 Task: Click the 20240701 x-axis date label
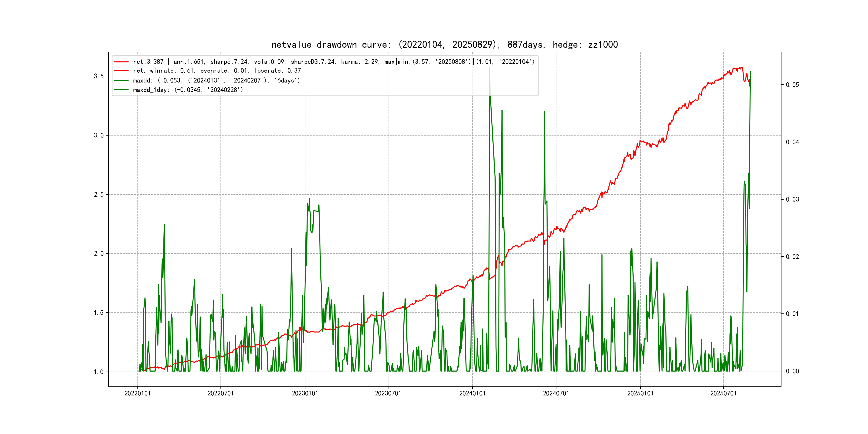(556, 394)
